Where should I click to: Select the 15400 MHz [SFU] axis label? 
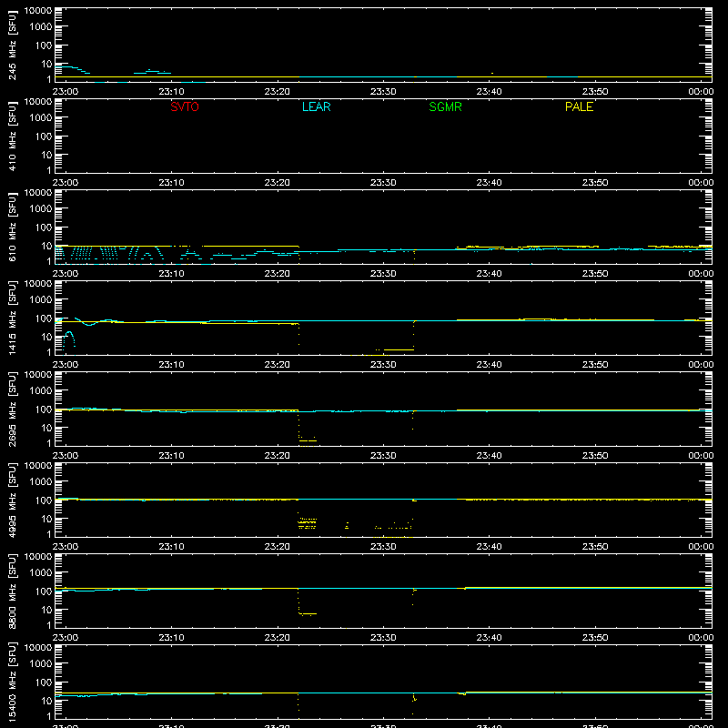(13, 682)
